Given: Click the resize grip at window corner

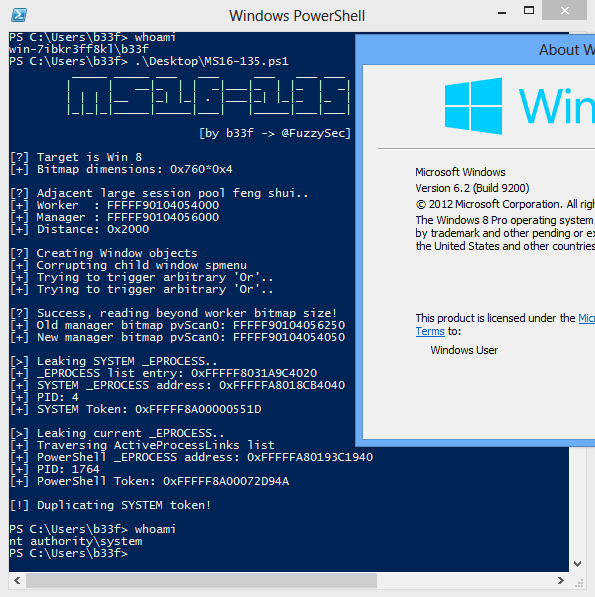Looking at the screenshot, I should click(x=579, y=583).
